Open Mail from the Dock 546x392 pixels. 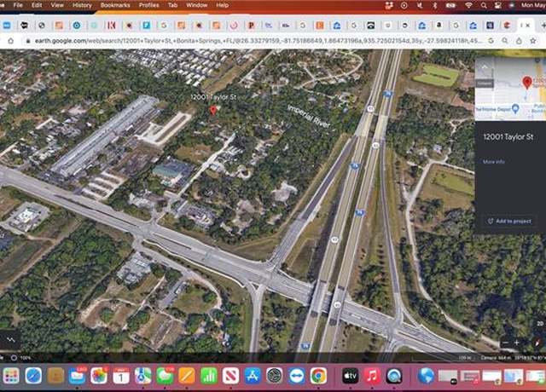(x=77, y=377)
